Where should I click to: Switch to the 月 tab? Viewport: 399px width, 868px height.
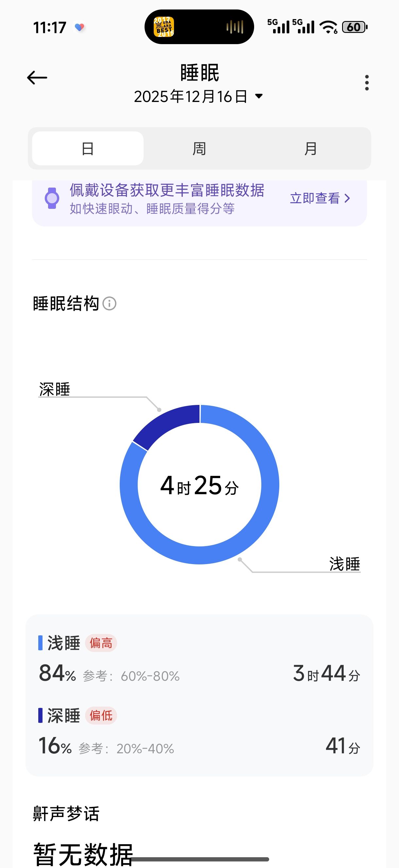click(x=310, y=149)
